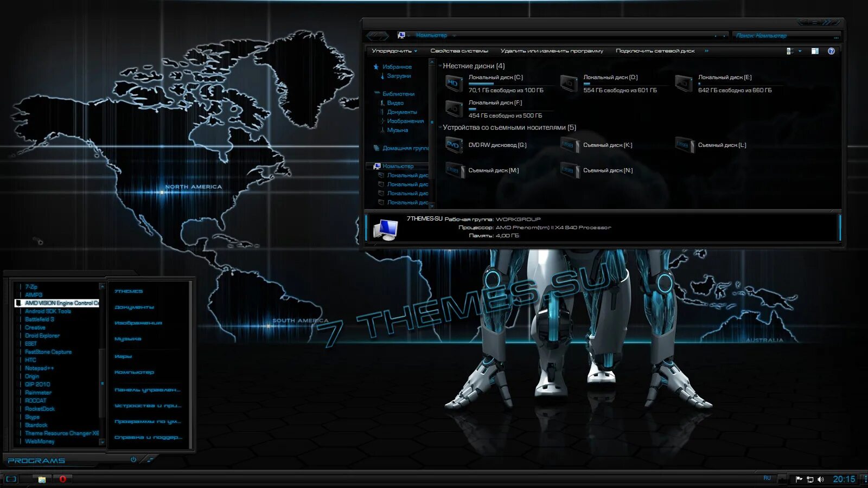Viewport: 868px width, 488px height.
Task: Open Музыка in start menu
Action: [x=127, y=339]
